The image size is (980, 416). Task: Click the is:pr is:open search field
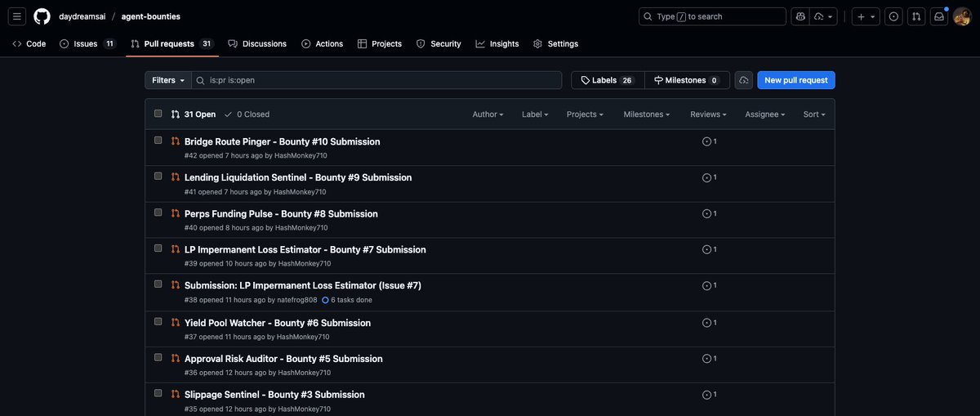tap(377, 80)
